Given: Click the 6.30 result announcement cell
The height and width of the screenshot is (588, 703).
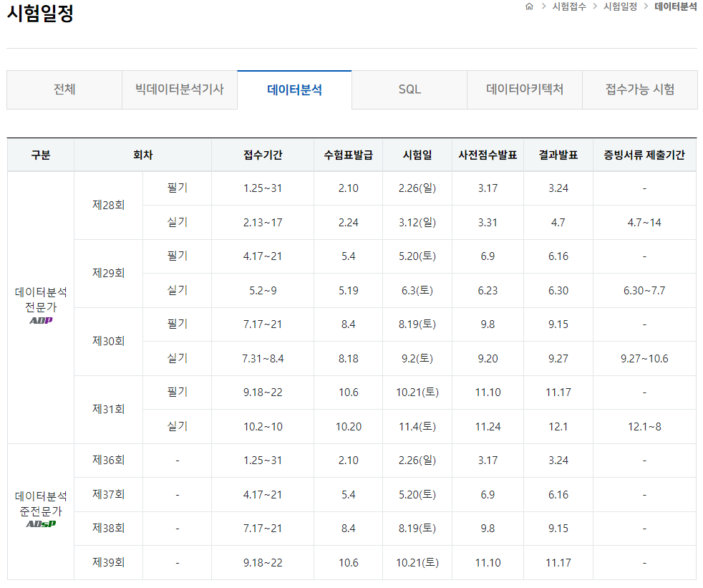Looking at the screenshot, I should tap(558, 291).
